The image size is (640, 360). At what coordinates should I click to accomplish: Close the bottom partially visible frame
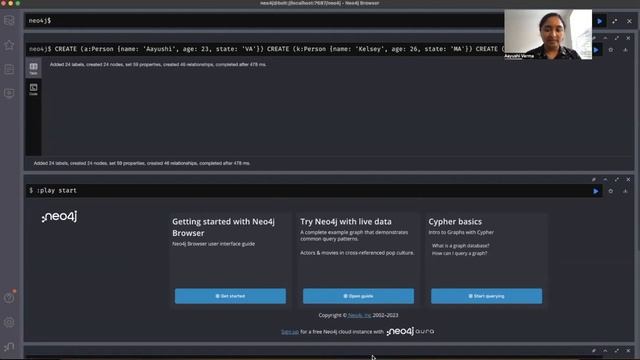628,351
